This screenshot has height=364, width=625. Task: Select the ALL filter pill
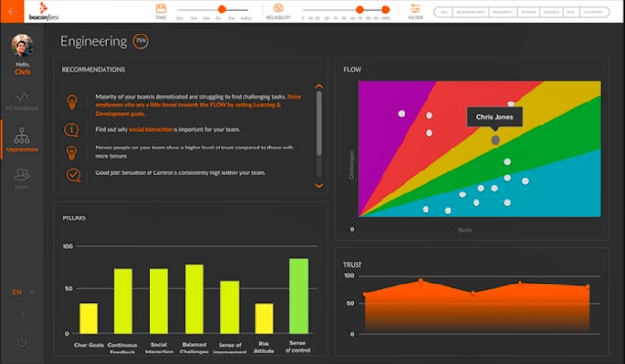click(x=444, y=12)
